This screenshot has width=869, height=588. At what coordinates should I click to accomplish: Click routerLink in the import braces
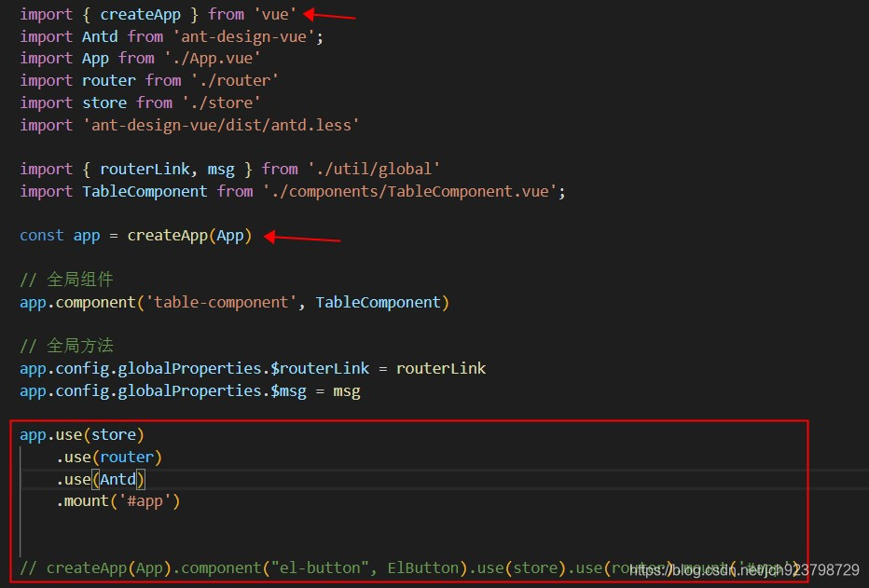145,169
